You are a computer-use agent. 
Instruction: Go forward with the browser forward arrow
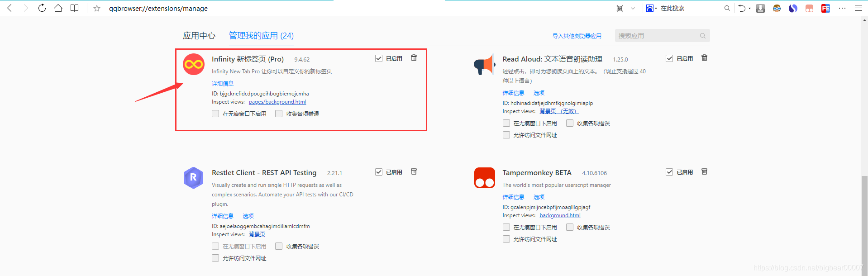pos(26,8)
